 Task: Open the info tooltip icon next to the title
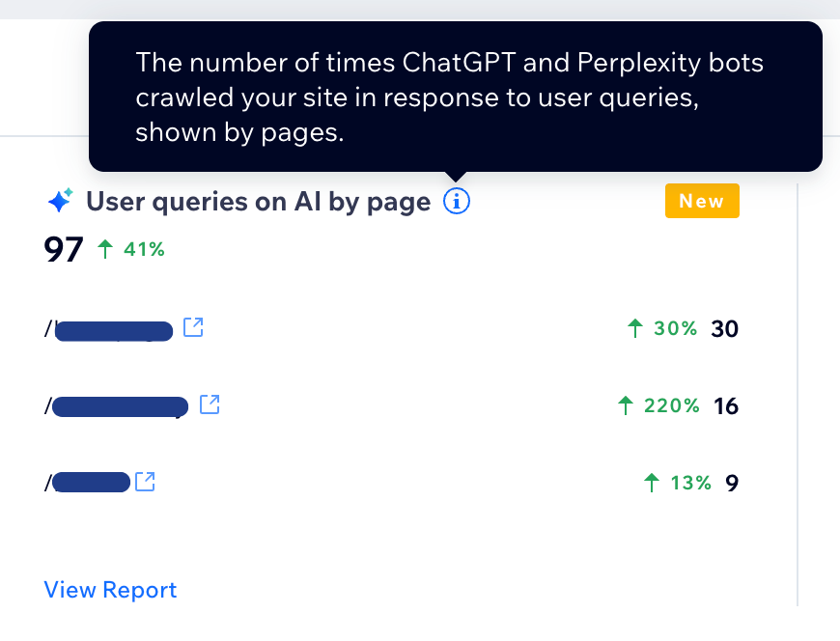coord(456,201)
